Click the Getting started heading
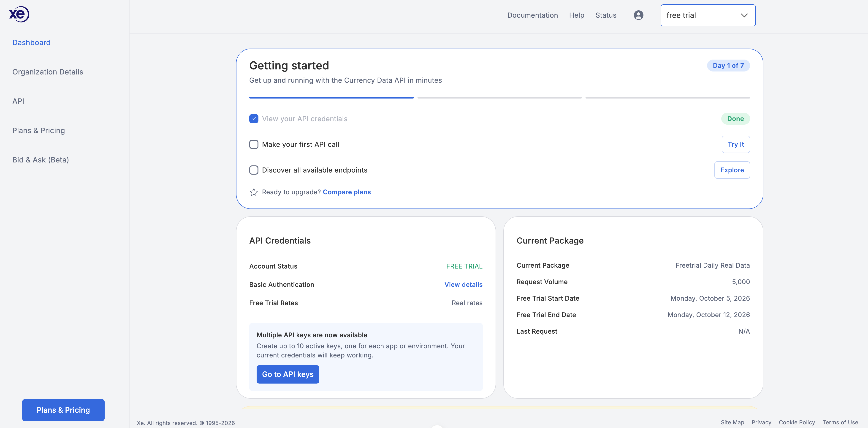868x428 pixels. tap(289, 66)
